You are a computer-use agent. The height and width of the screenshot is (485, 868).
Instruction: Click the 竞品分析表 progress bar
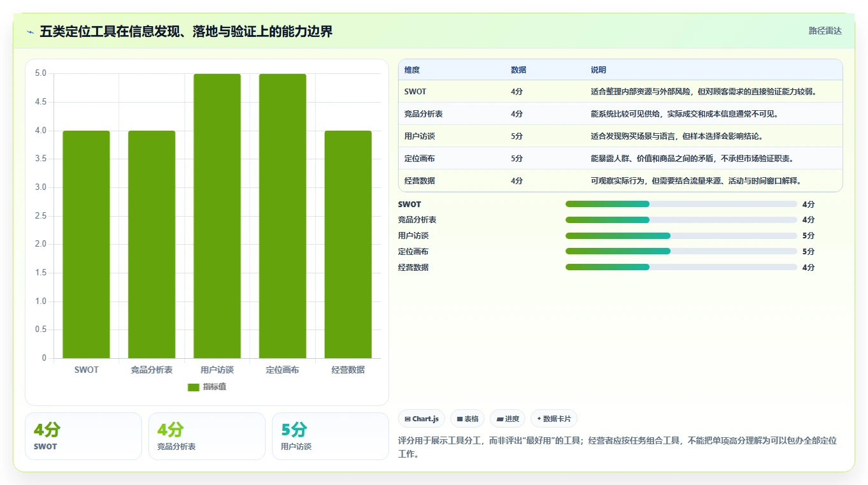point(681,220)
